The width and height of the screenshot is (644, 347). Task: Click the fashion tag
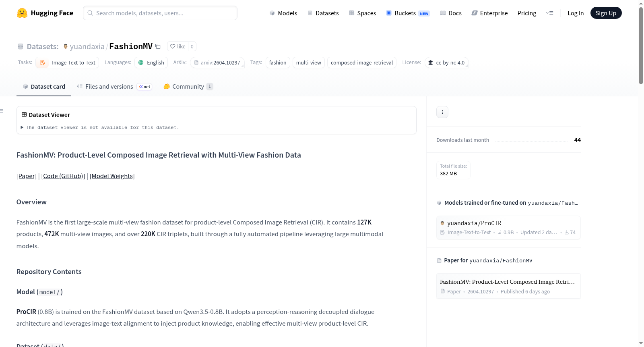point(278,62)
